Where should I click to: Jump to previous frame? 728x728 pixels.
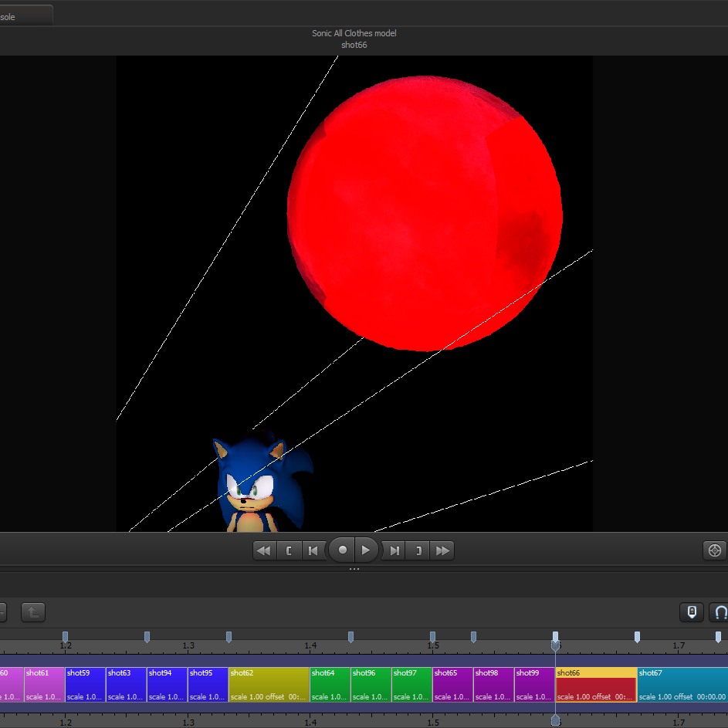(313, 550)
